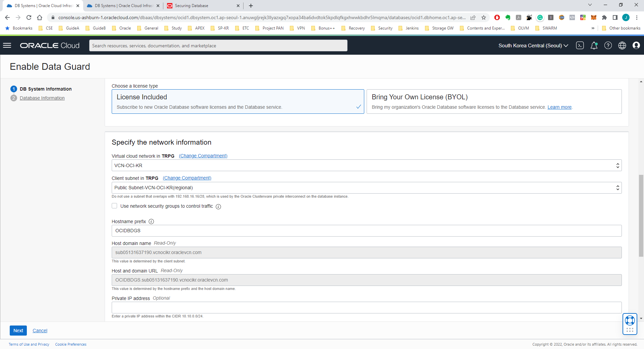The image size is (644, 349).
Task: Focus the Private IP address field
Action: point(367,308)
